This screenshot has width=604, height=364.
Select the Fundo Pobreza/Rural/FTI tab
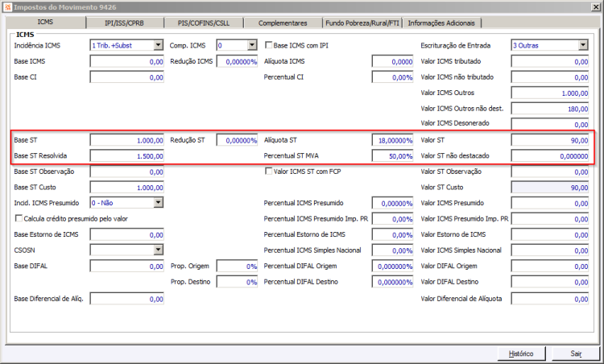pos(362,23)
